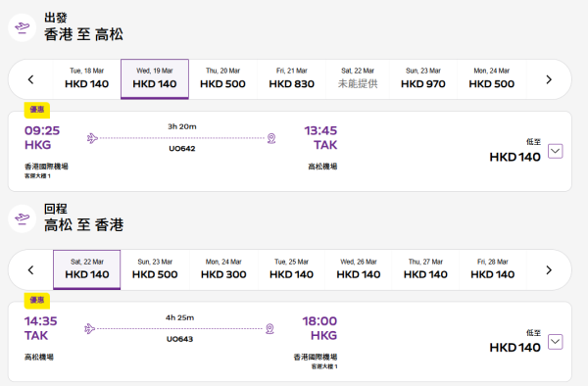Click 香港國際機場 under HKG arrival at 18:00
This screenshot has height=386, width=588.
(x=316, y=358)
